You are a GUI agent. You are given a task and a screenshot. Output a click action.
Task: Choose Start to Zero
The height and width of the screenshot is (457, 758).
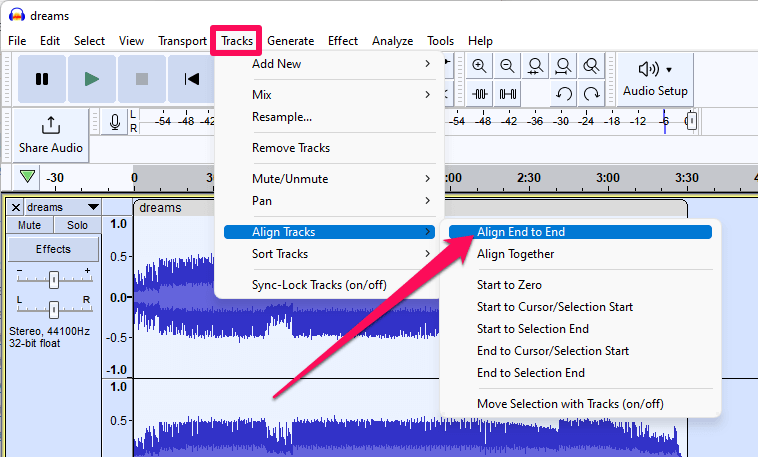tap(580, 285)
